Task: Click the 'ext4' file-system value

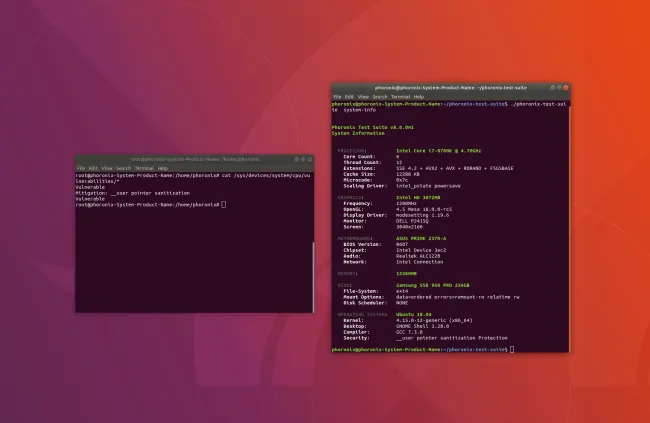Action: [402, 291]
